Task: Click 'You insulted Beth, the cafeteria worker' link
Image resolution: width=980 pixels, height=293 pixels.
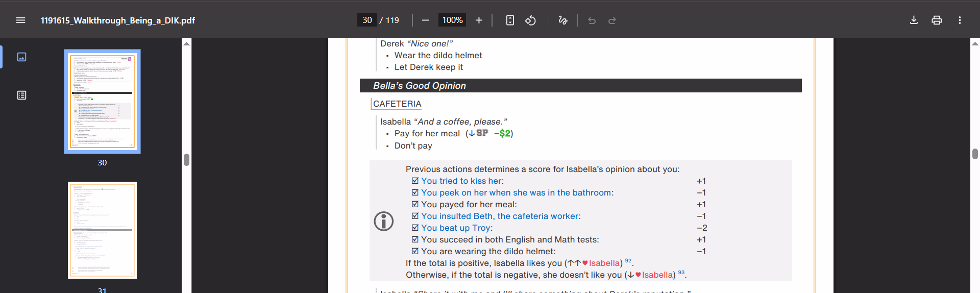Action: pos(500,216)
